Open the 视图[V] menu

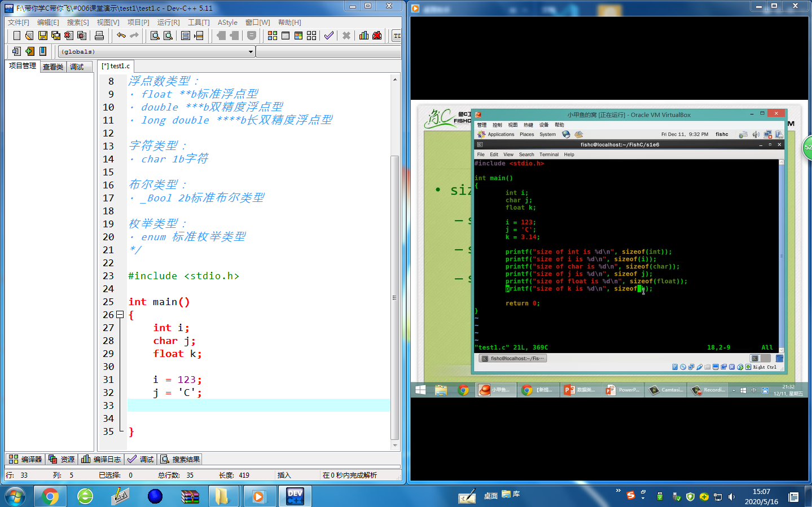[108, 23]
